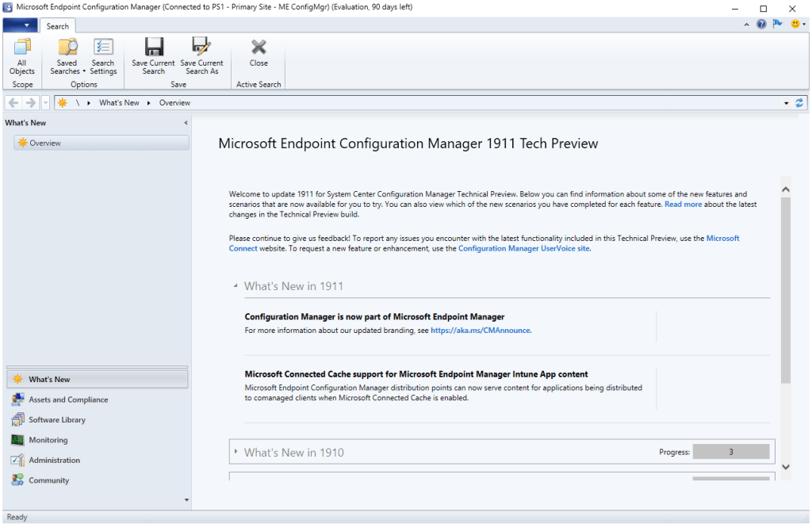The height and width of the screenshot is (524, 812).
Task: Open the Help question mark icon
Action: tap(761, 25)
